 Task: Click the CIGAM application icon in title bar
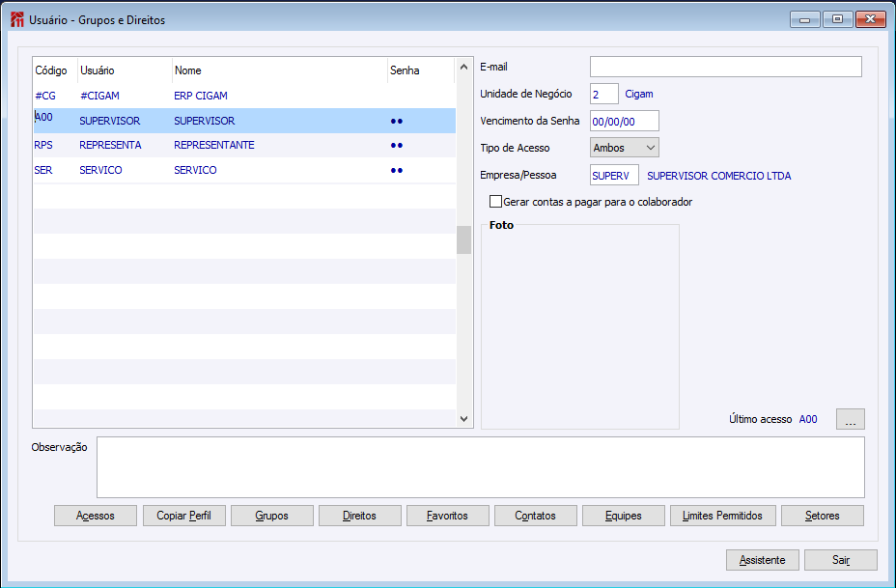click(x=16, y=20)
